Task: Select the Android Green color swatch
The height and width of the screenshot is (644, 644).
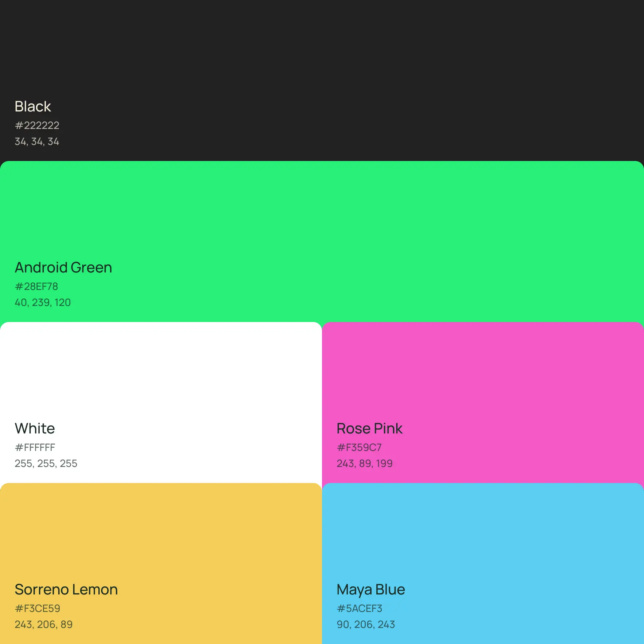Action: pyautogui.click(x=322, y=241)
